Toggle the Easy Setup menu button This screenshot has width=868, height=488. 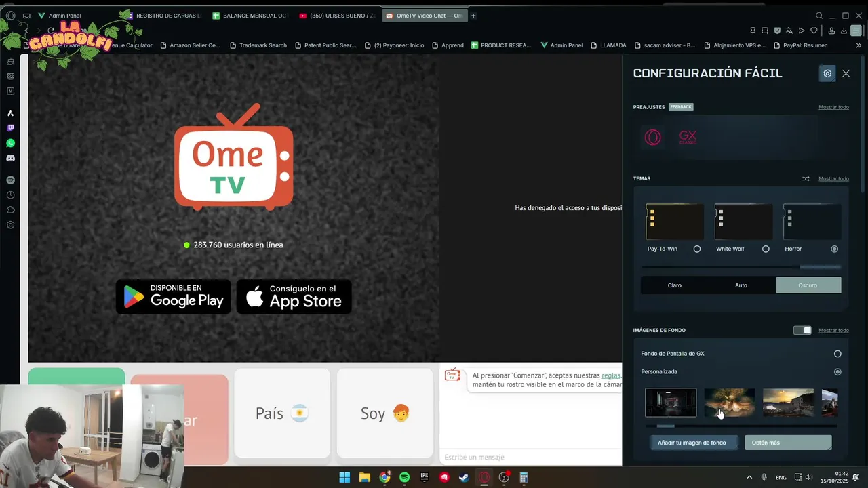[x=856, y=30]
